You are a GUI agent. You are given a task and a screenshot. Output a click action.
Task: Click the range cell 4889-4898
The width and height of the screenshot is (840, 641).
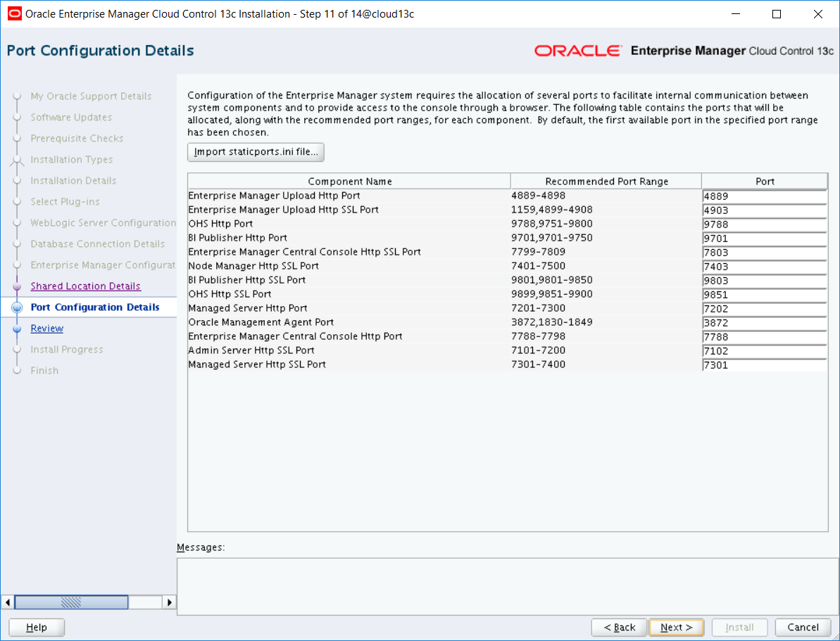(x=539, y=196)
